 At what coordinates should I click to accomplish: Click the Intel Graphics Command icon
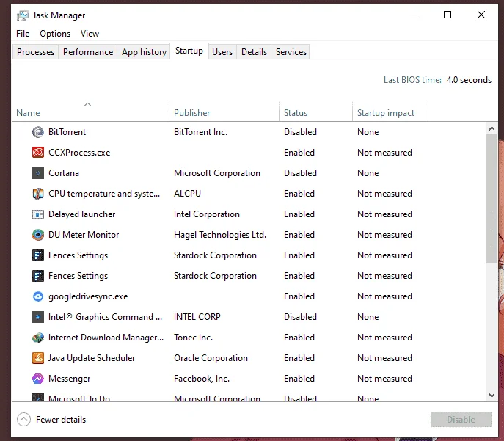[x=38, y=317]
